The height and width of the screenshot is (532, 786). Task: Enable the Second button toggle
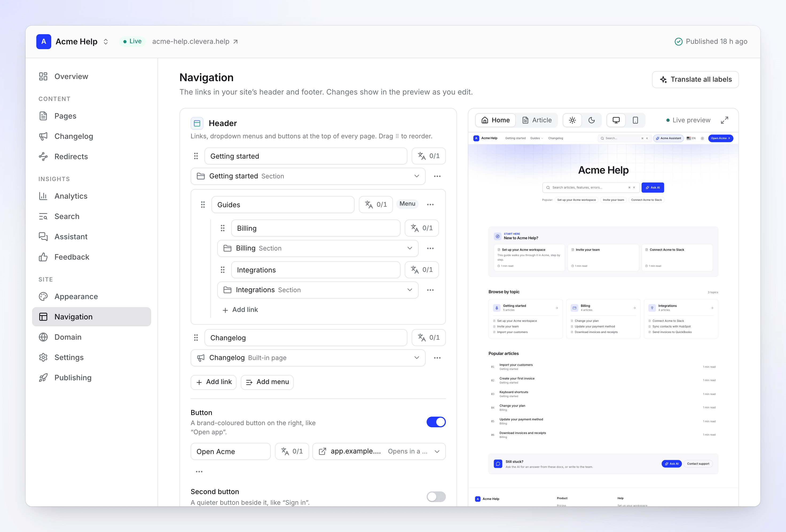point(436,497)
